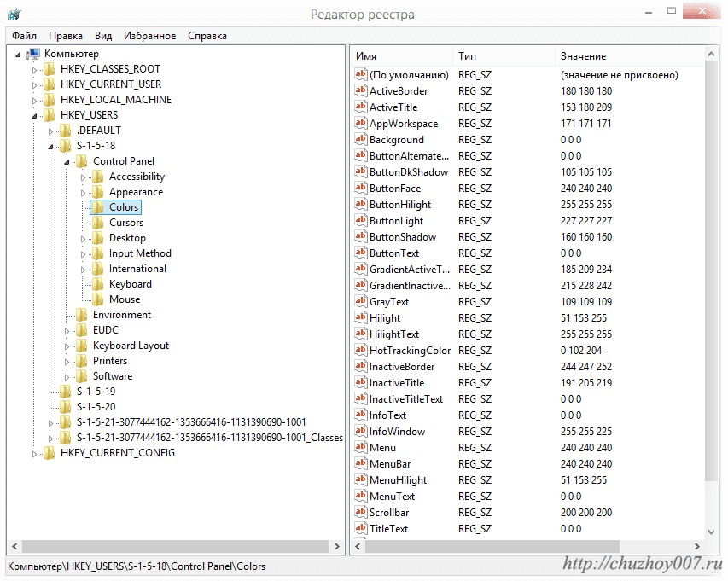Expand the Keyboard Layout key
The width and height of the screenshot is (728, 581).
tap(67, 346)
